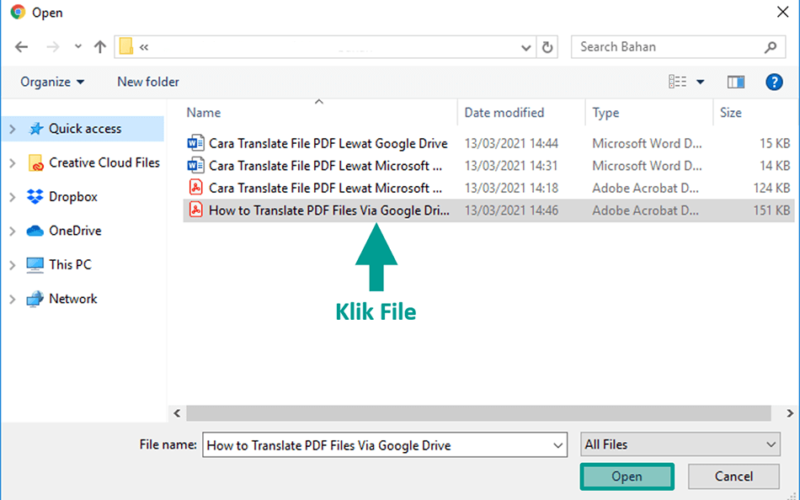The image size is (800, 500).
Task: Click Word icon of Google Drive document
Action: [196, 143]
